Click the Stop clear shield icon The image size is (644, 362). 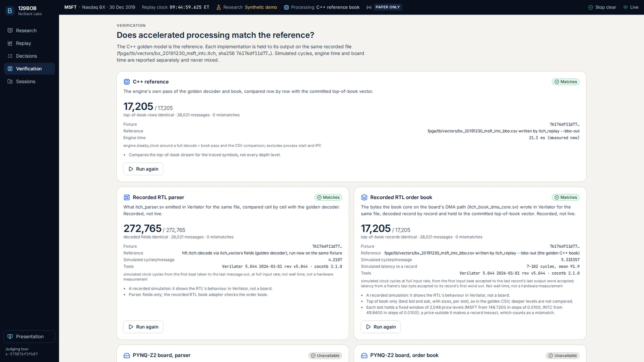click(x=590, y=7)
